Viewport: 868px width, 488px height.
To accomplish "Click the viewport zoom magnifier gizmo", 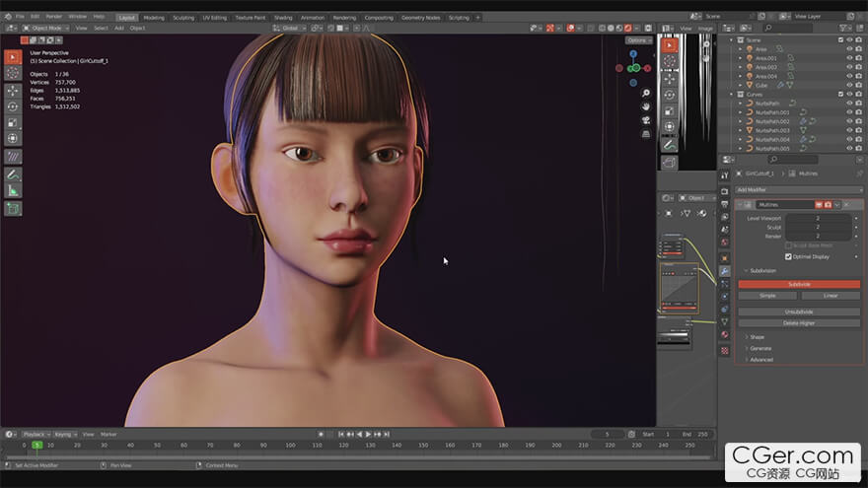I will [x=645, y=93].
